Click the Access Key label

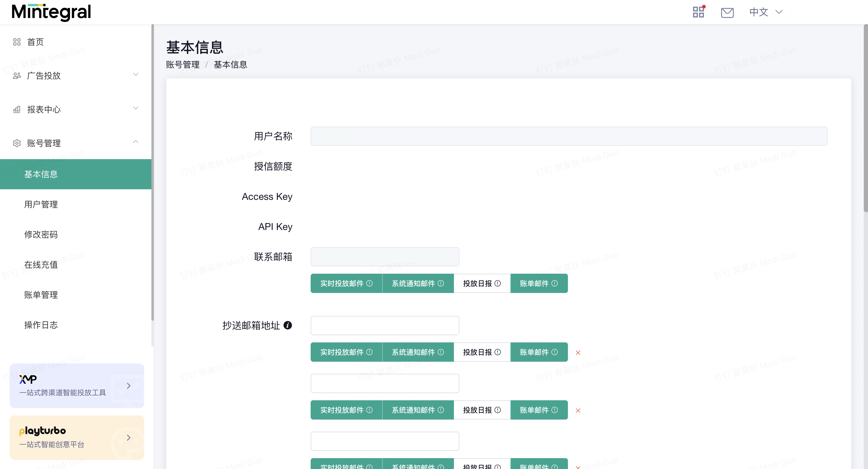267,197
